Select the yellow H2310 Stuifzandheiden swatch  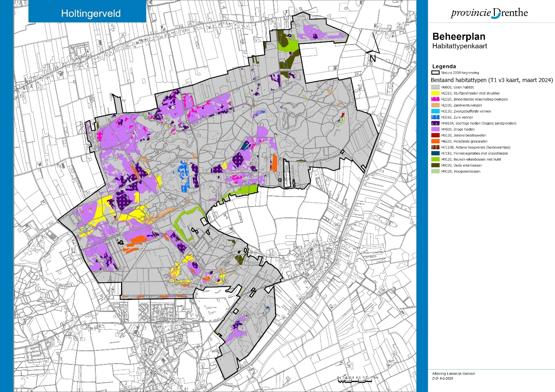click(x=435, y=93)
